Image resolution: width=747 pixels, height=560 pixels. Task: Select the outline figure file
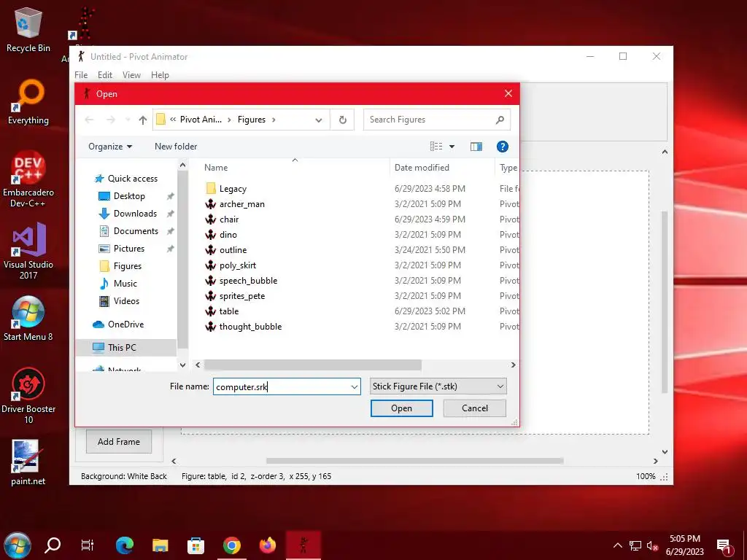(233, 249)
